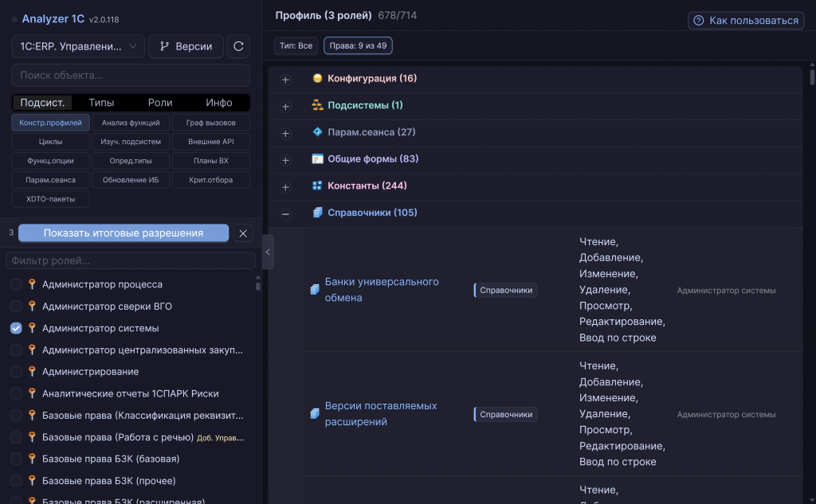
Task: Expand the Общие формы (83) group
Action: (285, 160)
